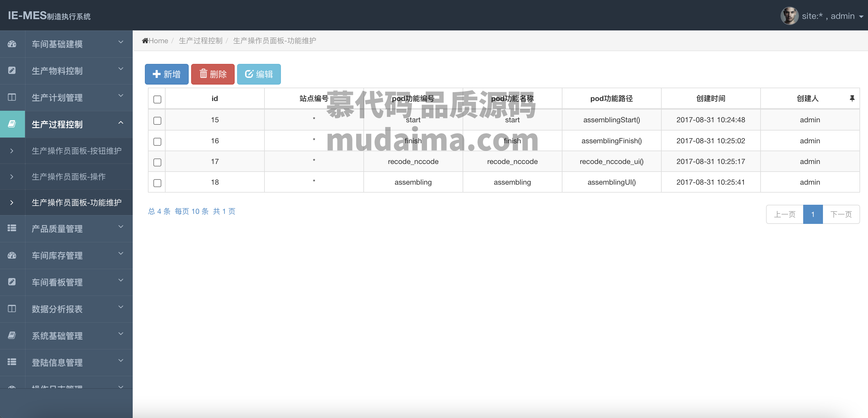
Task: Collapse the 生产过程控制 menu chevron
Action: pyautogui.click(x=121, y=123)
